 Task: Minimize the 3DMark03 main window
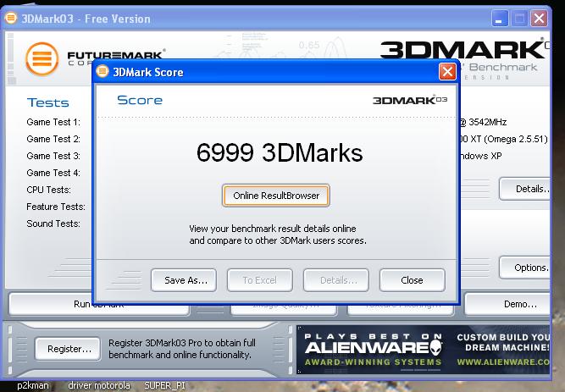click(x=500, y=19)
